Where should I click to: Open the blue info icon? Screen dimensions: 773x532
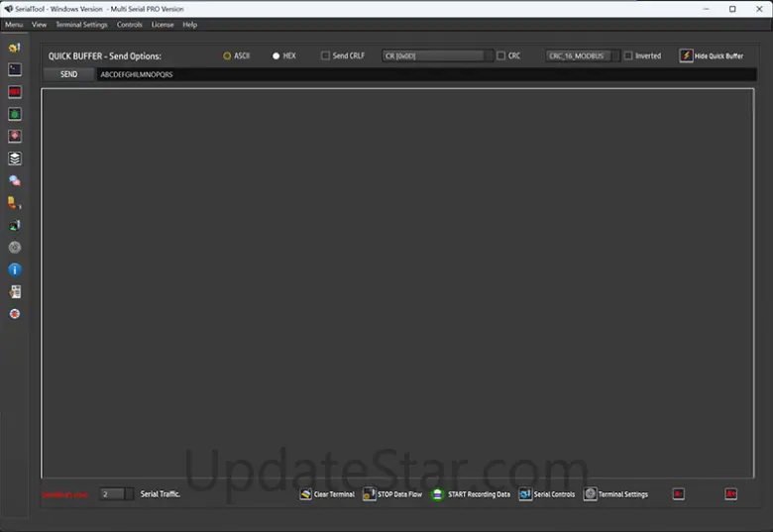point(15,269)
